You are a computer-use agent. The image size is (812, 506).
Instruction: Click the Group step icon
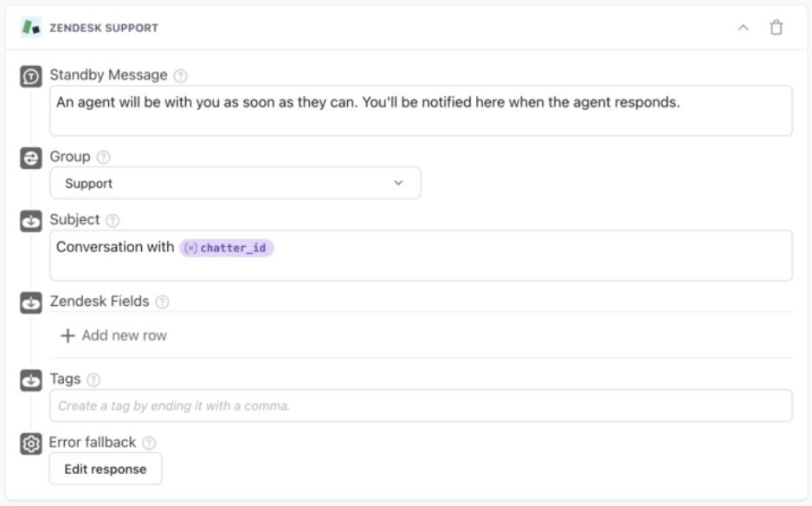point(31,158)
